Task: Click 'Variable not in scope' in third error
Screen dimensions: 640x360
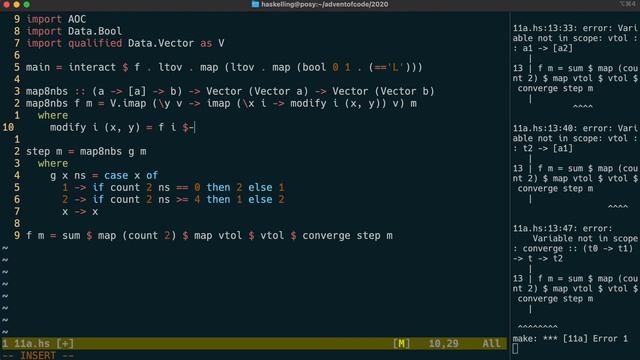Action: 585,238
